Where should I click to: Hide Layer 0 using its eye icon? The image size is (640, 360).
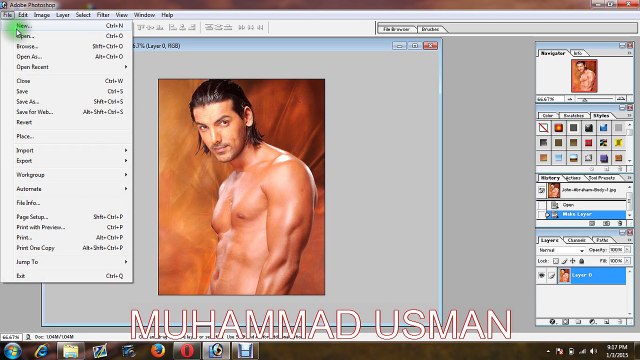point(541,276)
